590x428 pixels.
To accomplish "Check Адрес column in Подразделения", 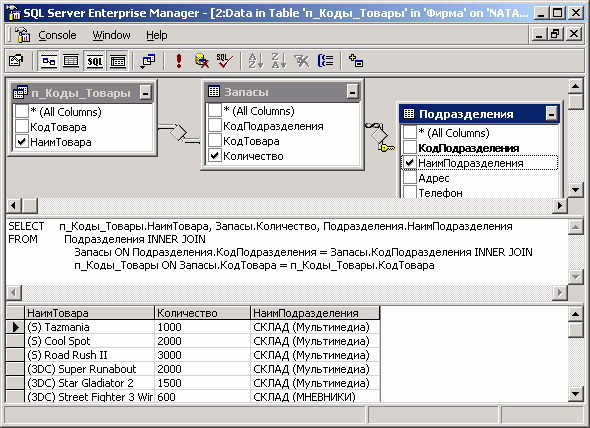I will pos(409,178).
